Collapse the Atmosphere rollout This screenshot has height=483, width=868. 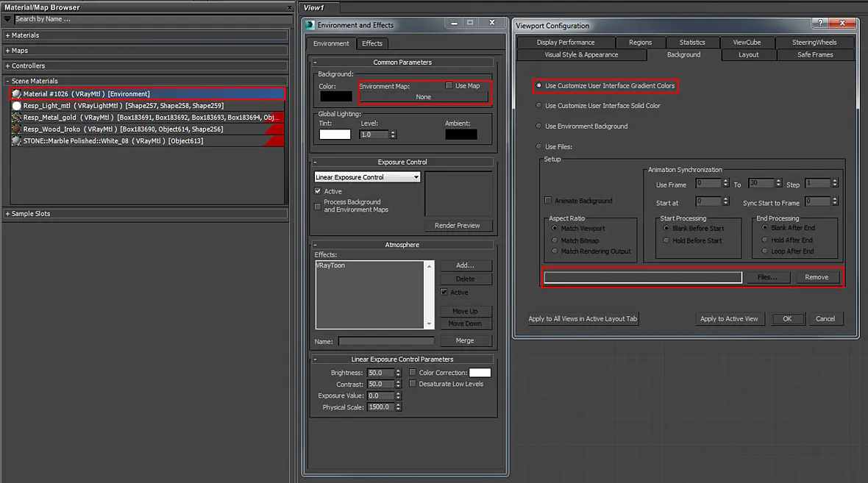point(315,245)
